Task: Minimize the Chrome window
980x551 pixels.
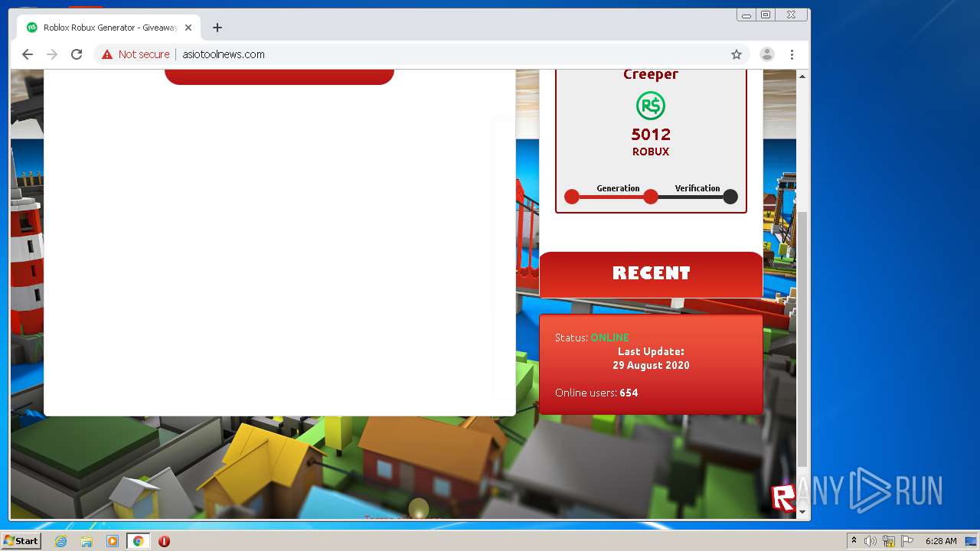Action: pos(746,15)
